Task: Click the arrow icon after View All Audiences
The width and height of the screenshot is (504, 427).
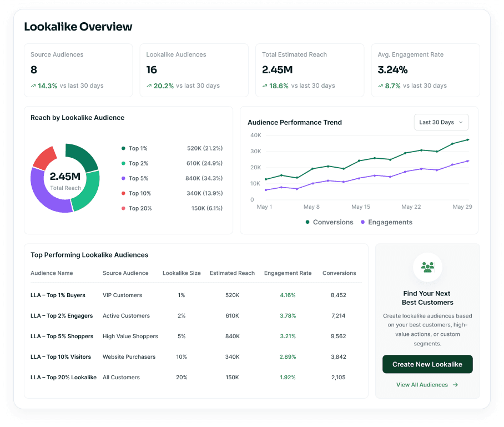Action: [455, 385]
